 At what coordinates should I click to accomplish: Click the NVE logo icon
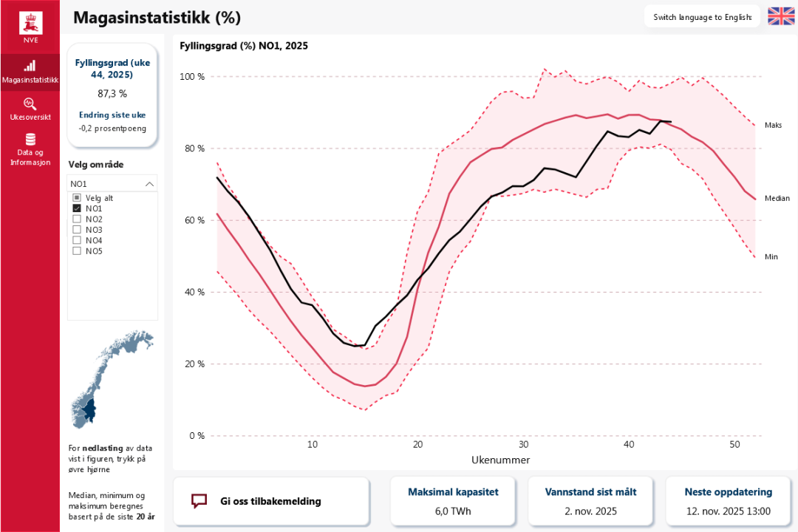(30, 22)
